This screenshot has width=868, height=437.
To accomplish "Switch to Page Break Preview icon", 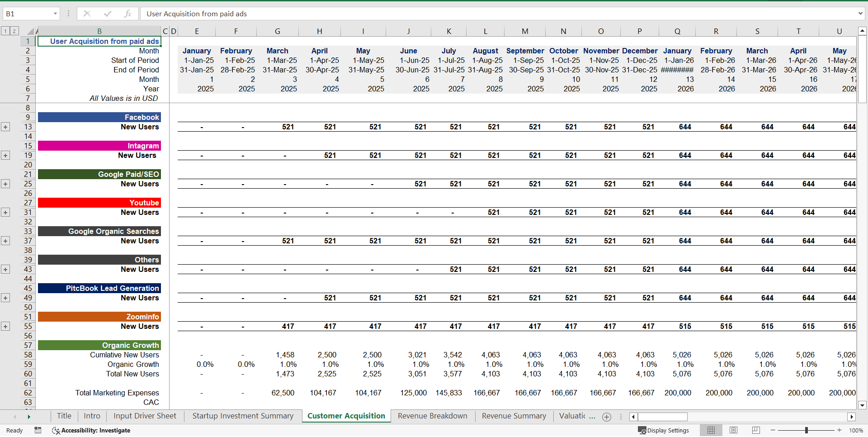I will coord(755,430).
